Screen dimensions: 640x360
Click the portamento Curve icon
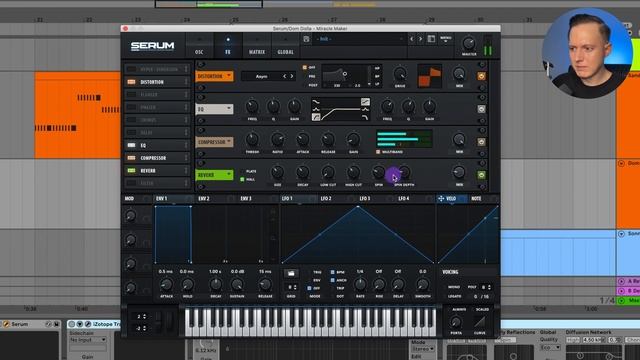click(x=480, y=322)
